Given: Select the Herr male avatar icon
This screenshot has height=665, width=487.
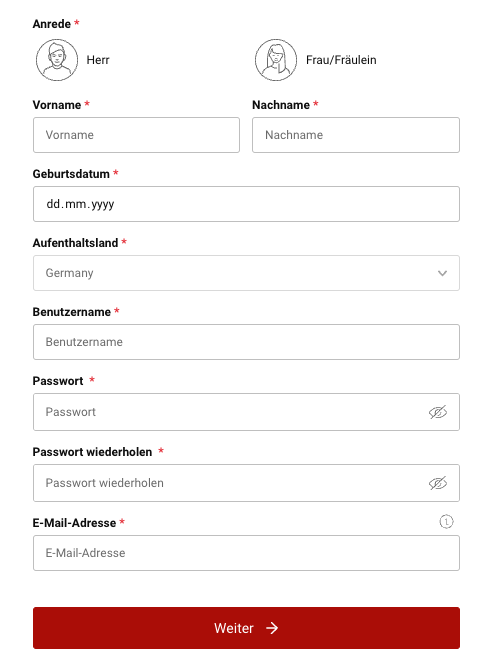Looking at the screenshot, I should coord(57,60).
